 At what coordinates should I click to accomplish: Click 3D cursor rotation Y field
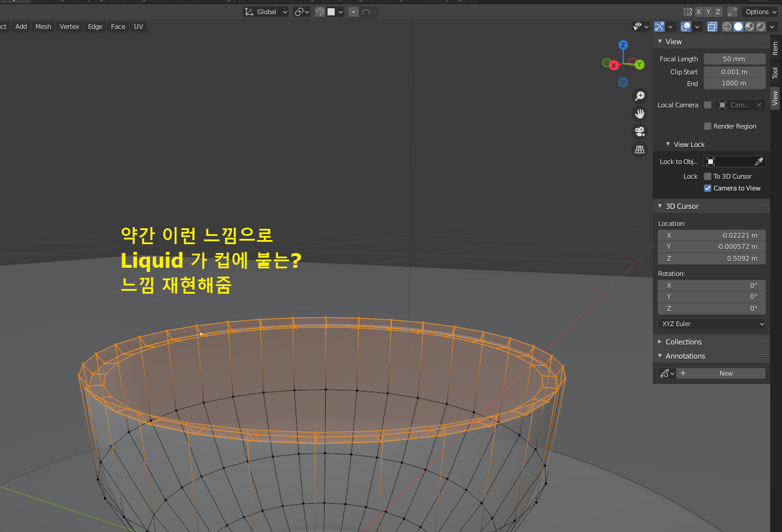pyautogui.click(x=712, y=297)
